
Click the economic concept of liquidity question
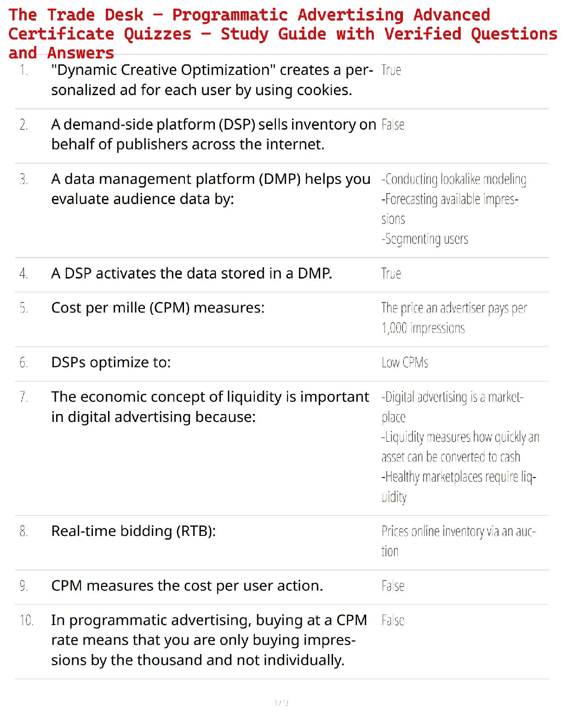210,407
